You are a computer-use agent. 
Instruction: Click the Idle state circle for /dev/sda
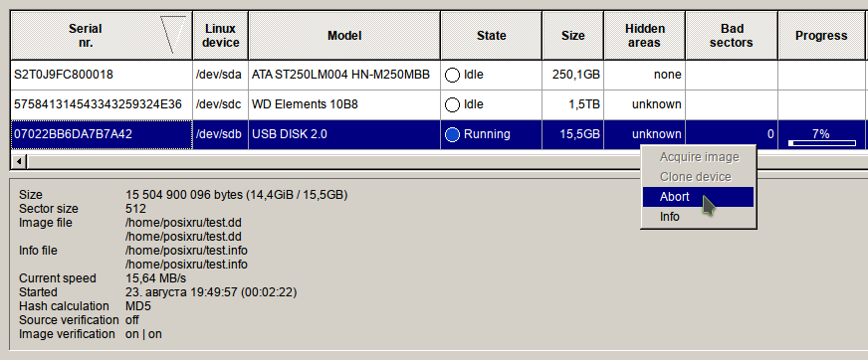pos(452,75)
